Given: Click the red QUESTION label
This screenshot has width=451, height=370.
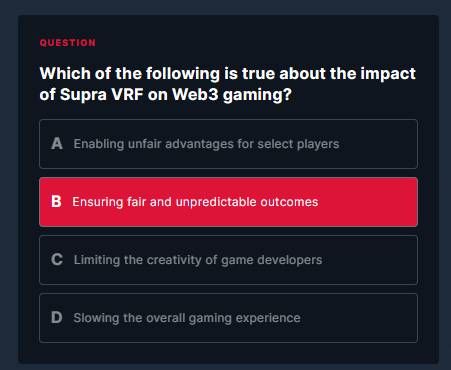Looking at the screenshot, I should tap(68, 43).
